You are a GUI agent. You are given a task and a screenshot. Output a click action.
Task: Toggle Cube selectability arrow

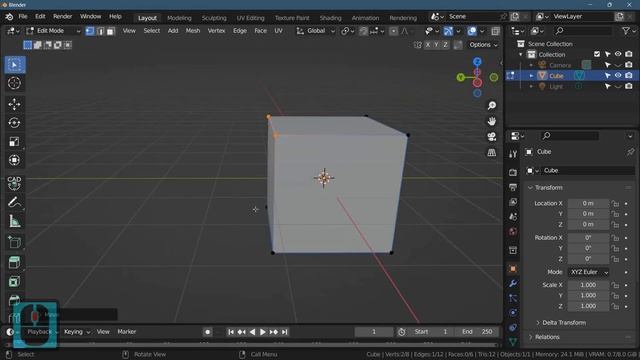click(608, 76)
